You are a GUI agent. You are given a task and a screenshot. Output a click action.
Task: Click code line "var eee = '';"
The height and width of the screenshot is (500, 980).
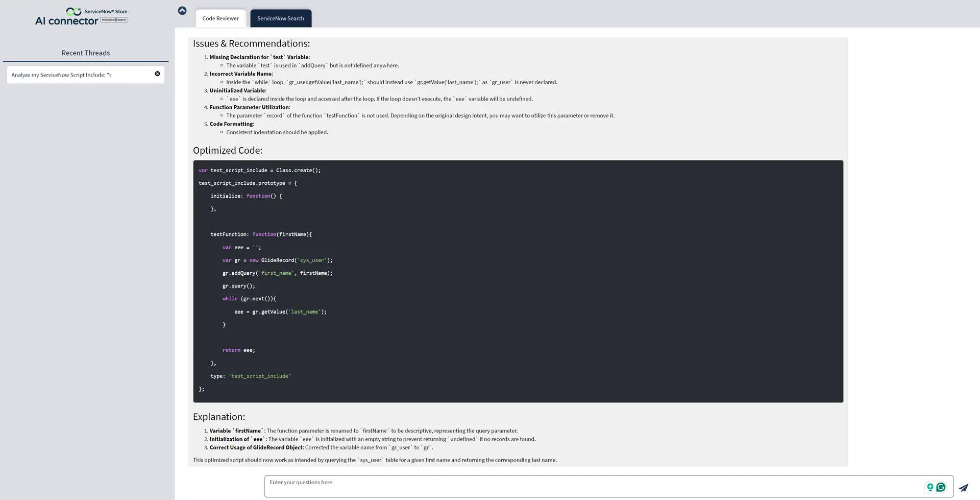[x=241, y=248]
